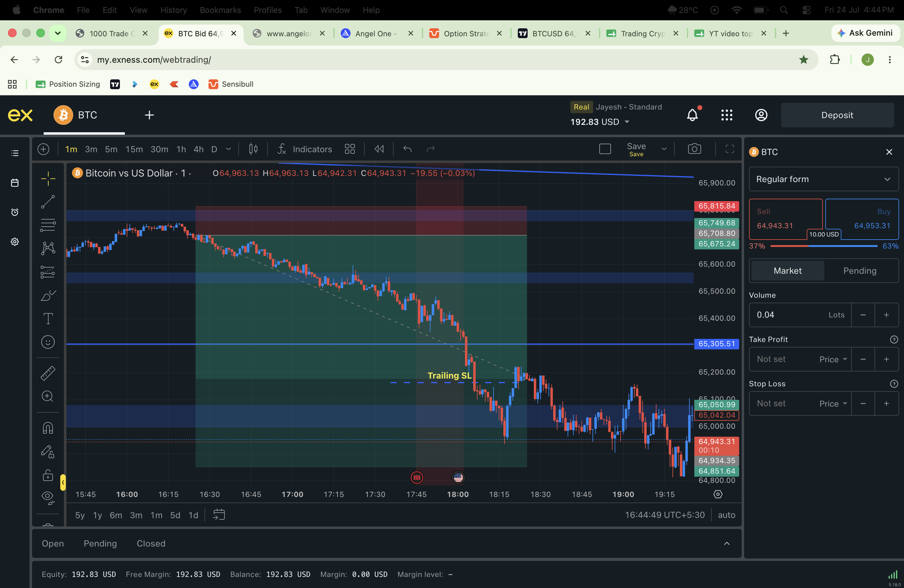Viewport: 904px width, 588px height.
Task: Click the Sell 64,943.31 button
Action: (x=786, y=219)
